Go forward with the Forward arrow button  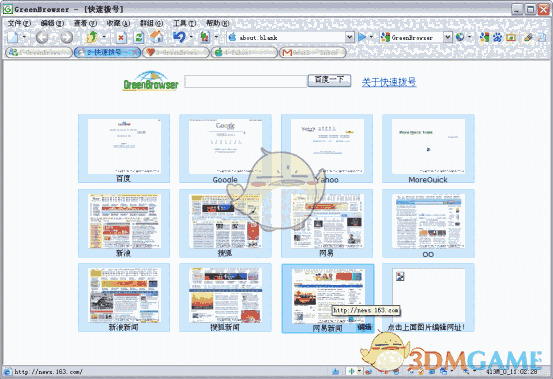[66, 37]
